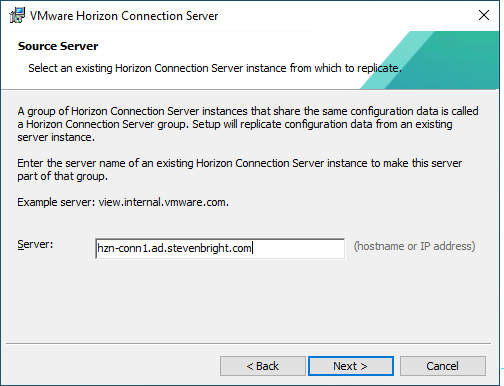Click the Next > button
The width and height of the screenshot is (504, 386).
[351, 366]
